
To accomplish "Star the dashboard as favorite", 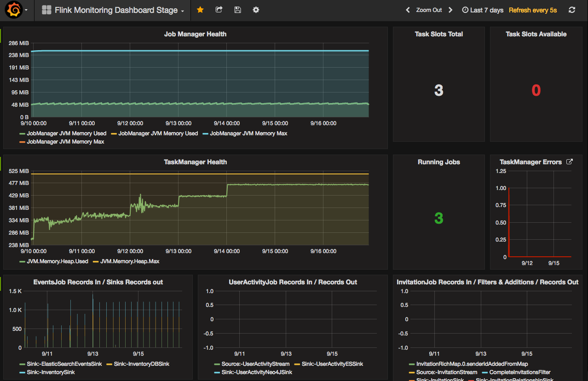I will pos(200,10).
